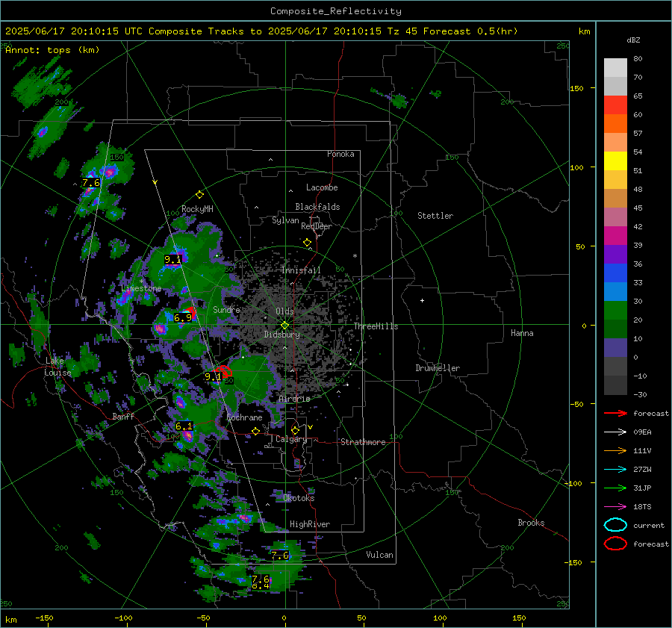Click the Calgary city label
The height and width of the screenshot is (628, 672).
pos(291,439)
